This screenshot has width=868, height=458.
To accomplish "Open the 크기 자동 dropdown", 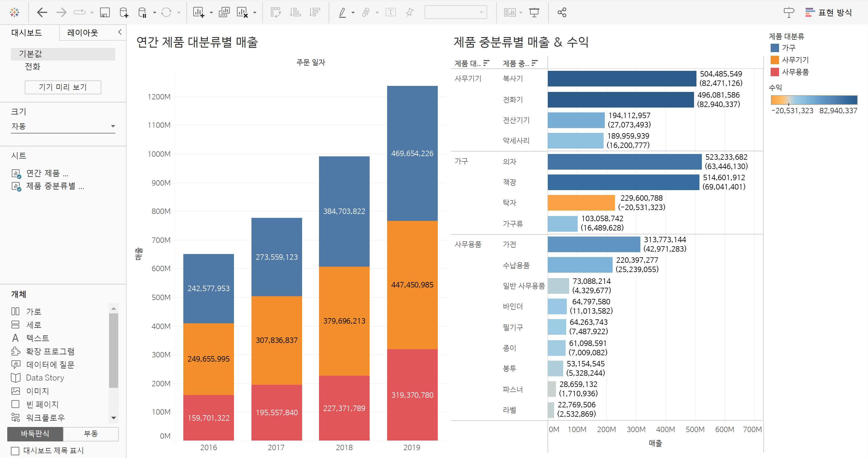I will [x=63, y=126].
